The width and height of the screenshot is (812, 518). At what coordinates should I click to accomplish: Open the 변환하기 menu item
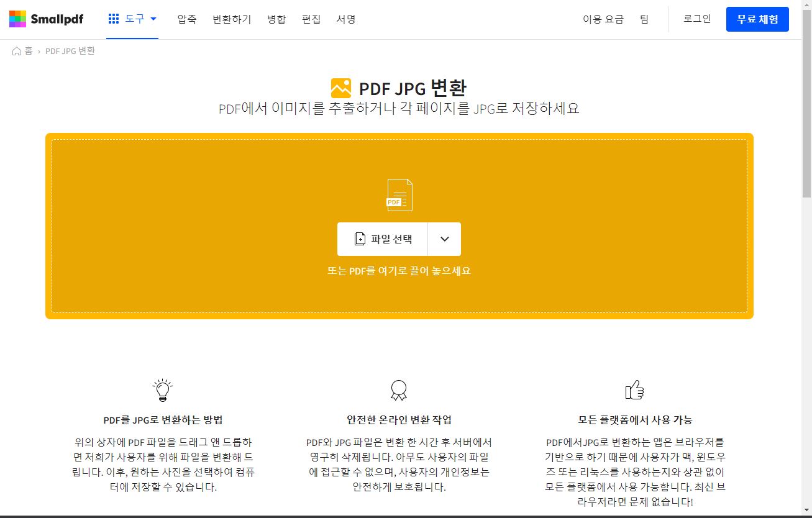pyautogui.click(x=232, y=19)
